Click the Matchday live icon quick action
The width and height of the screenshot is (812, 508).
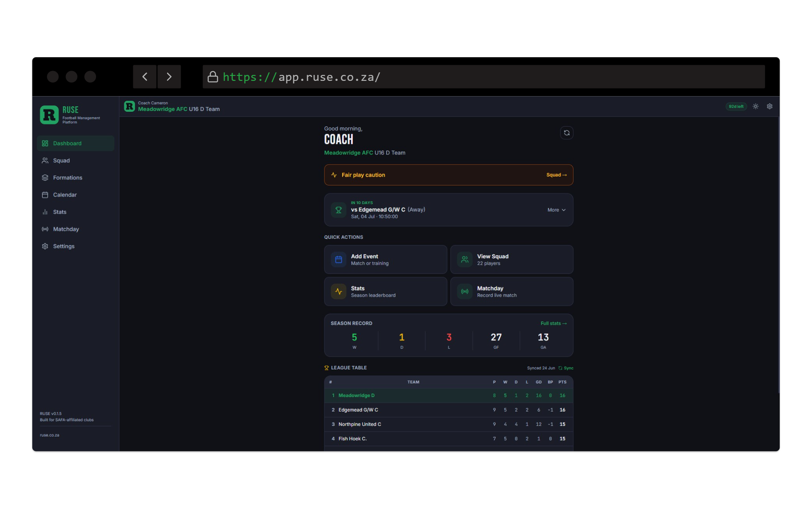point(465,292)
